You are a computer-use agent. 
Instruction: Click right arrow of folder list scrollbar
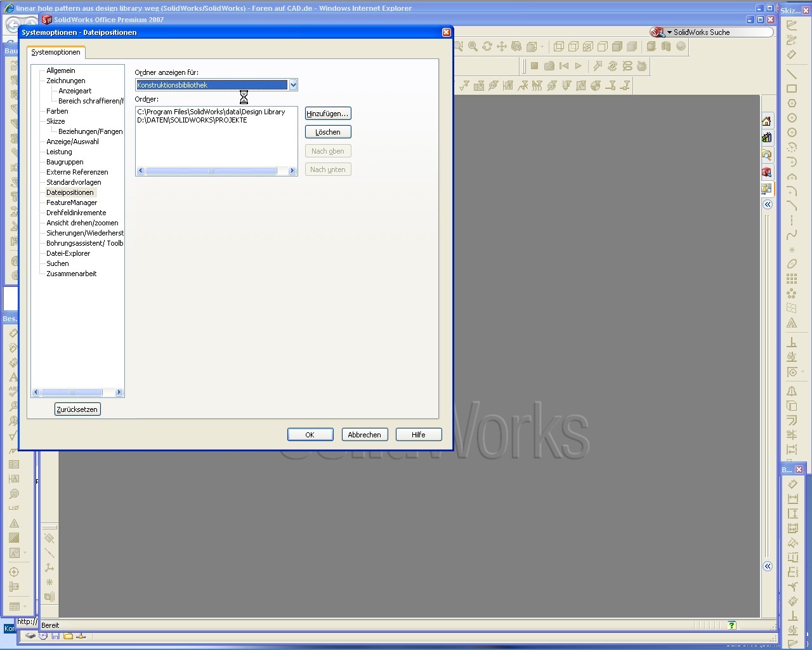coord(292,171)
